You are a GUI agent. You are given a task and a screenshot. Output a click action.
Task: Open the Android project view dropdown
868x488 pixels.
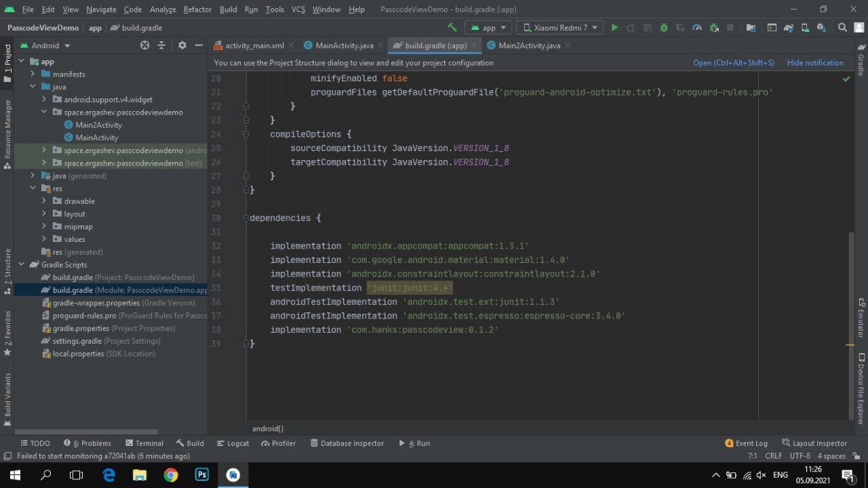(x=45, y=45)
